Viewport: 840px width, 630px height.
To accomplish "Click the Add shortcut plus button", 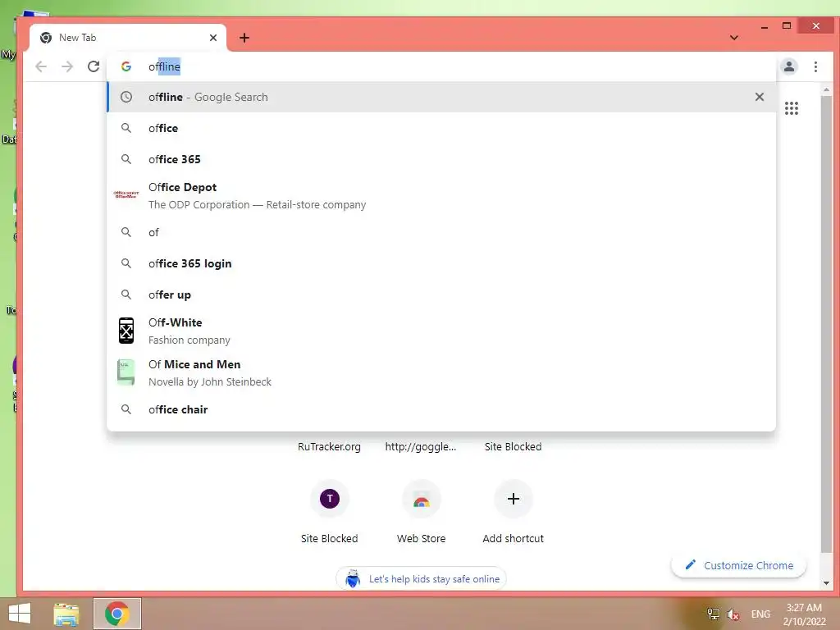I will (x=514, y=499).
